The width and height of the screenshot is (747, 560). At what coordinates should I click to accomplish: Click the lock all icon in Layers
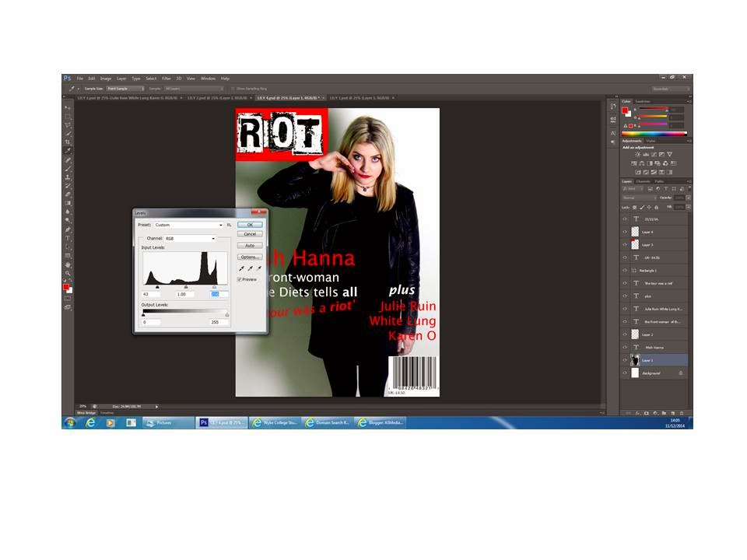pyautogui.click(x=657, y=207)
